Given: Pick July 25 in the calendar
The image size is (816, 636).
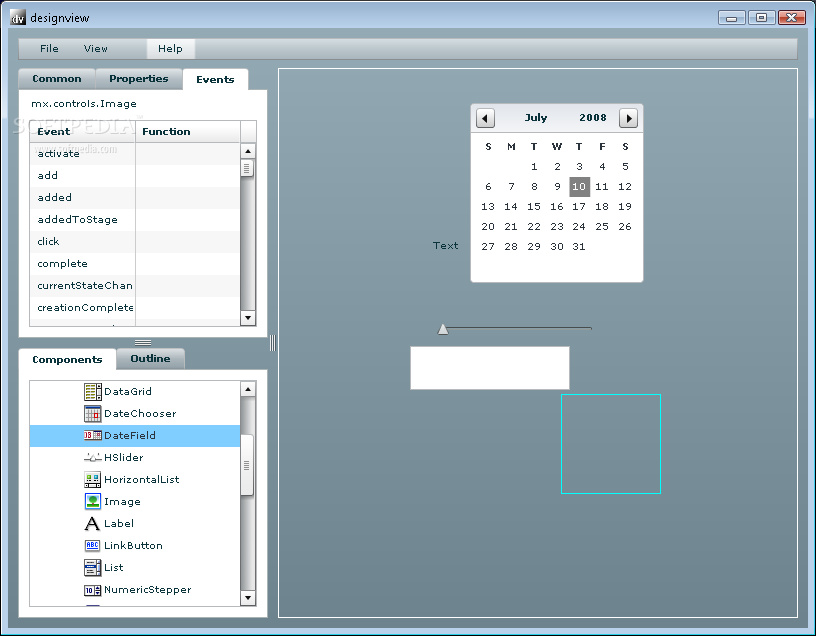Looking at the screenshot, I should 602,227.
